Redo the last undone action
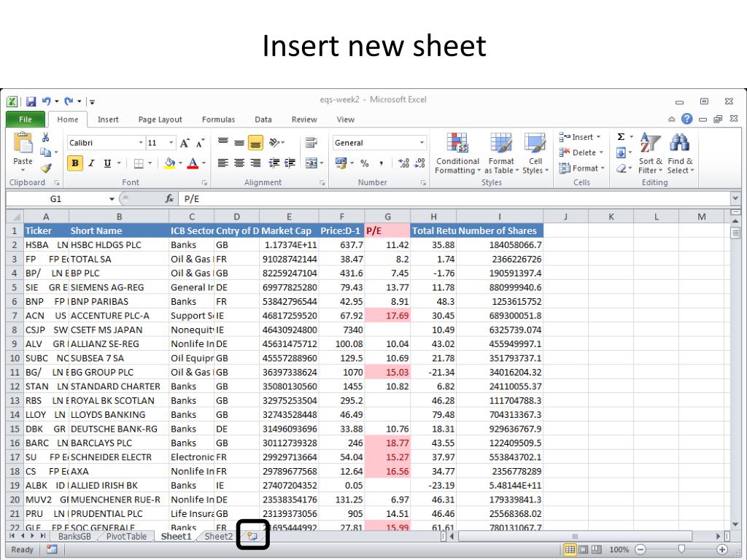This screenshot has width=747, height=560. click(69, 101)
